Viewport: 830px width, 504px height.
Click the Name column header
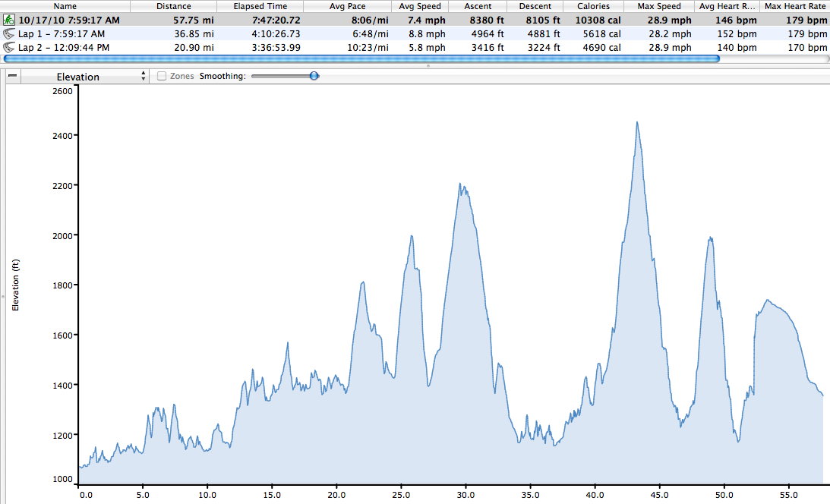[x=65, y=6]
